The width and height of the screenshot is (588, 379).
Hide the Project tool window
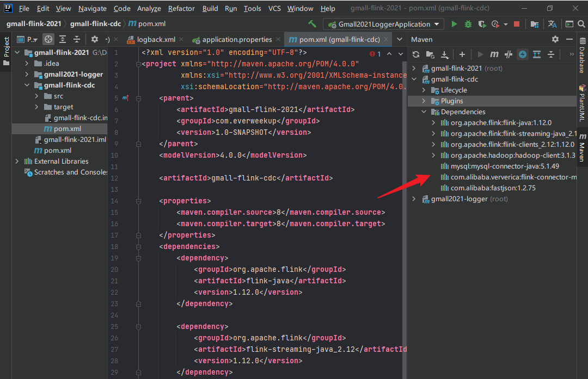pyautogui.click(x=108, y=39)
